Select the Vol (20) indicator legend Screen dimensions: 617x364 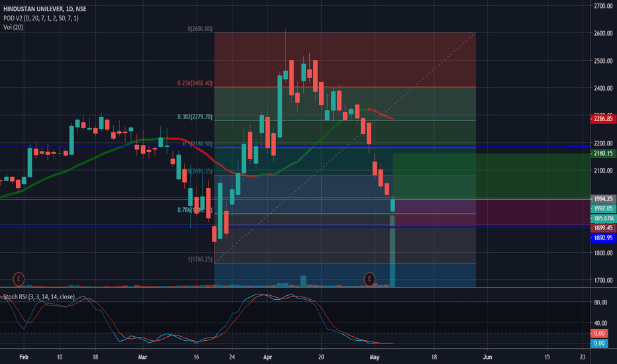[13, 27]
